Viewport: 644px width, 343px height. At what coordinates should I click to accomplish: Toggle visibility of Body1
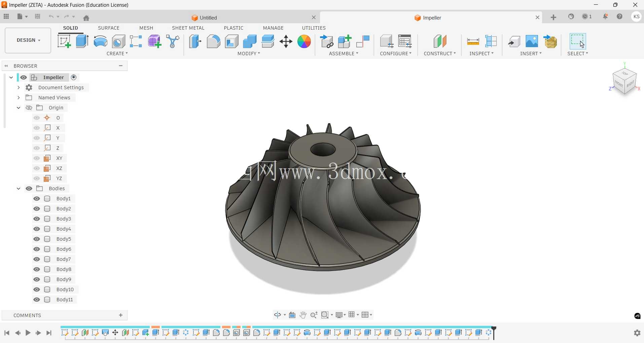pyautogui.click(x=37, y=199)
